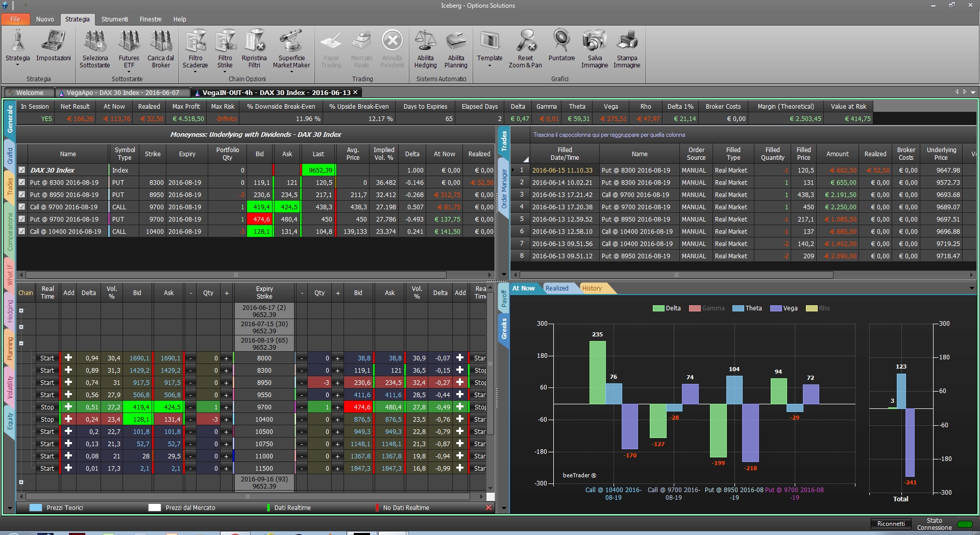Open the Strumenti menu tab
The width and height of the screenshot is (980, 535).
[x=114, y=19]
